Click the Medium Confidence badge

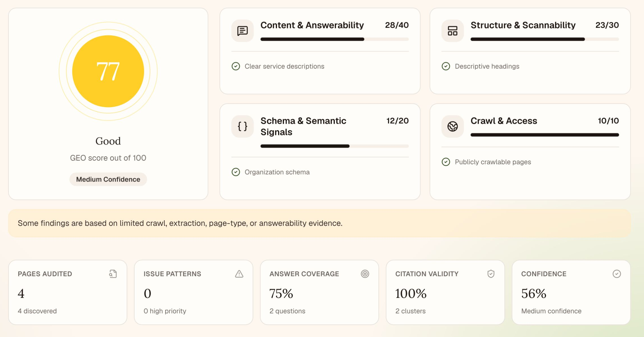pos(108,179)
